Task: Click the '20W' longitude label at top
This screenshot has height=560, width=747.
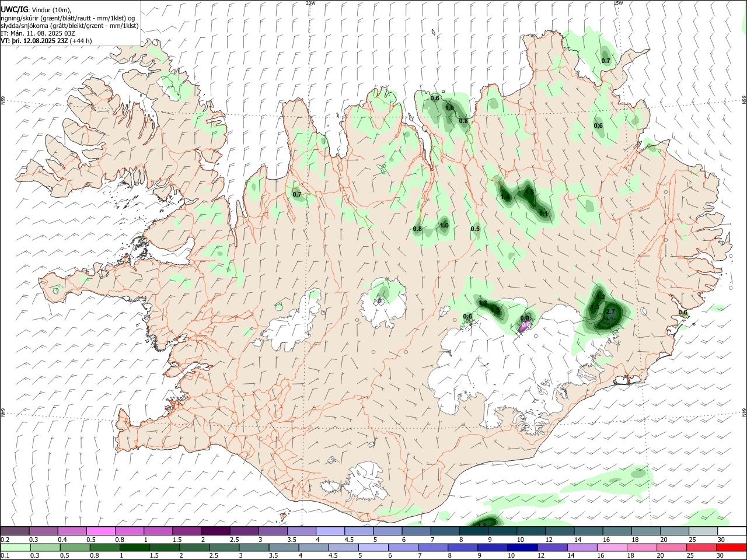Action: click(310, 3)
